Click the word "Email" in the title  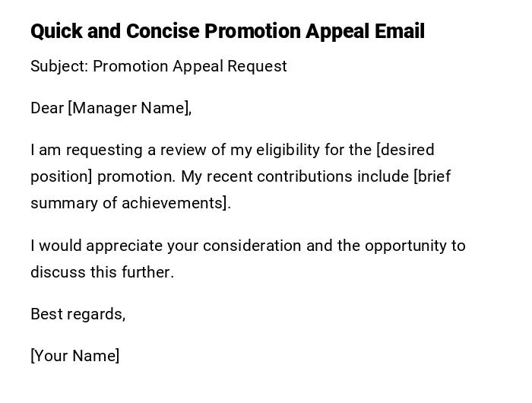pyautogui.click(x=399, y=31)
